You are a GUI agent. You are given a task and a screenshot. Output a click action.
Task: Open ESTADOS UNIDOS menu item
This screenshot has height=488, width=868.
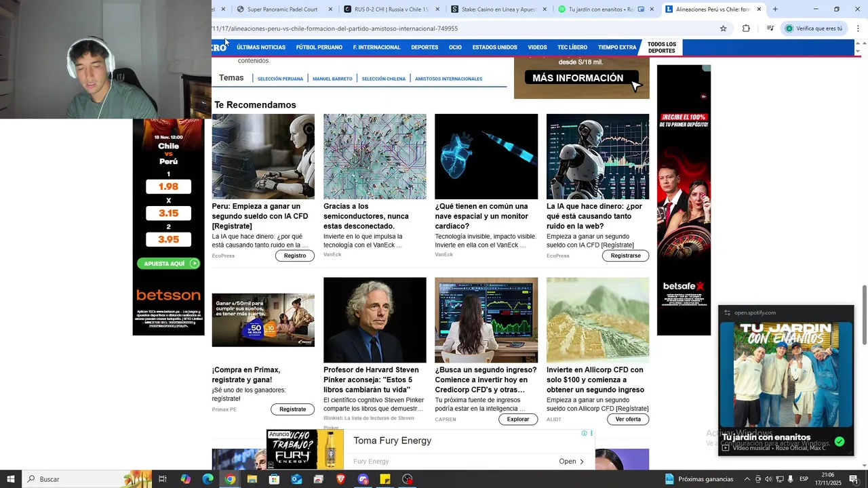pos(494,47)
